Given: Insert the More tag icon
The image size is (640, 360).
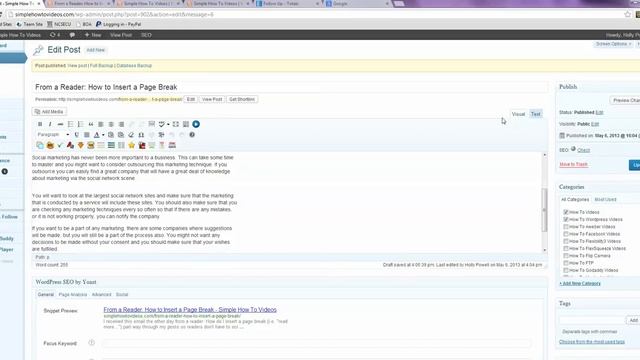Looking at the screenshot, I should click(151, 124).
